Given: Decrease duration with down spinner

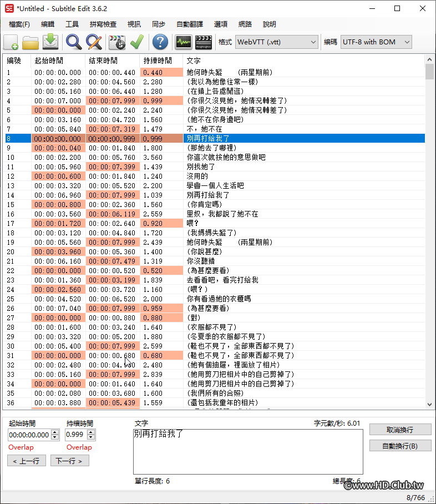Looking at the screenshot, I should coord(91,437).
